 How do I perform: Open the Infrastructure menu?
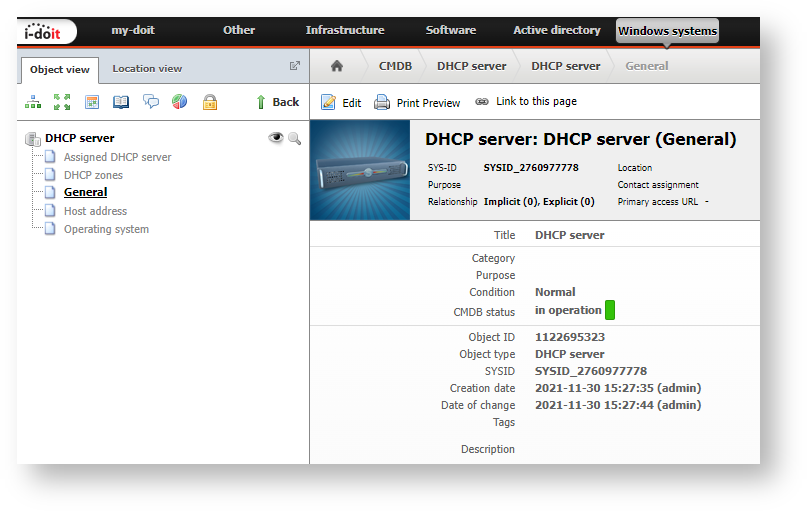pos(345,30)
